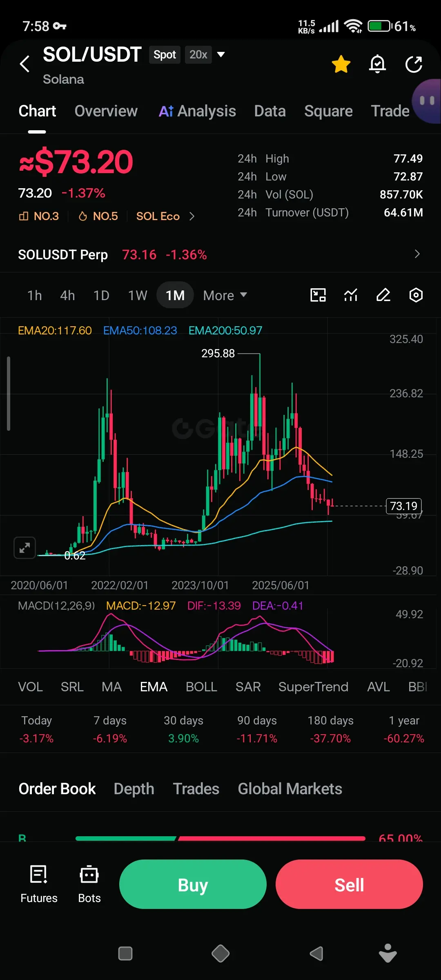Tap the 30 days 3.90% change
This screenshot has height=980, width=441.
(x=183, y=729)
